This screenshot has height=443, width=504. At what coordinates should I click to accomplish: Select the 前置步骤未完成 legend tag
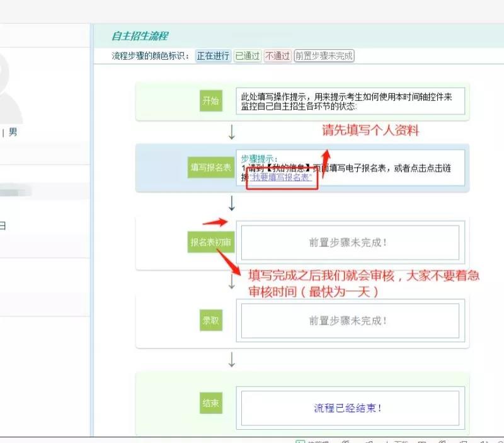tap(324, 55)
